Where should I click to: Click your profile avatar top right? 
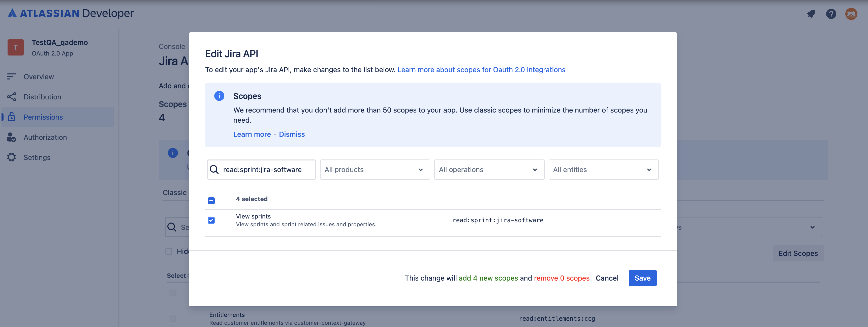tap(851, 14)
